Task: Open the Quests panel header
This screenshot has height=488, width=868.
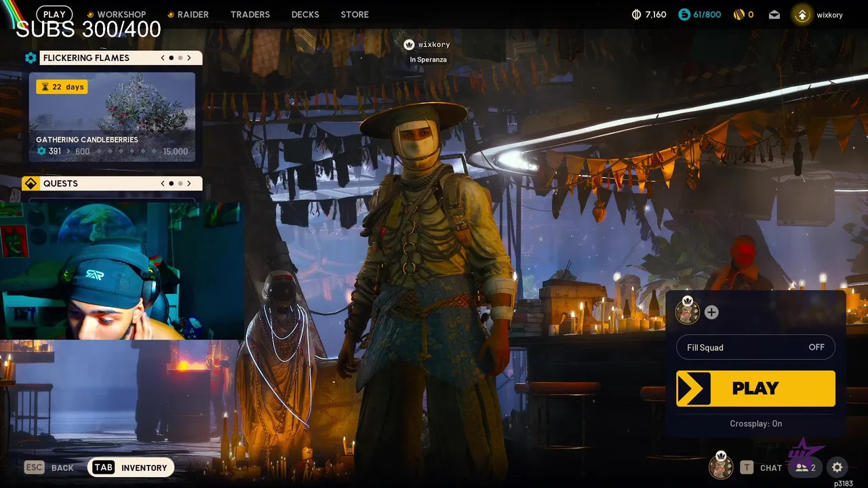Action: pos(121,184)
